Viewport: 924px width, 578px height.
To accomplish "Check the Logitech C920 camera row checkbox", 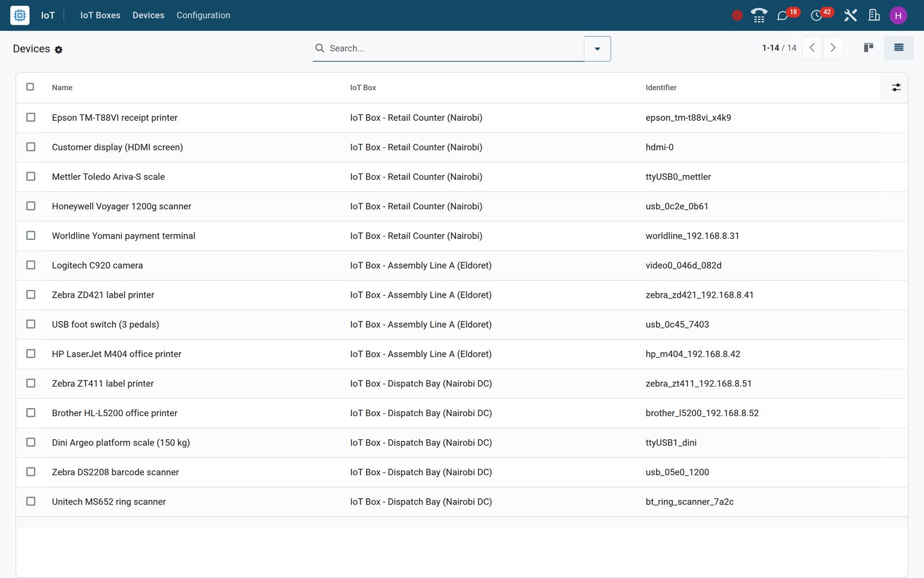I will (x=31, y=265).
